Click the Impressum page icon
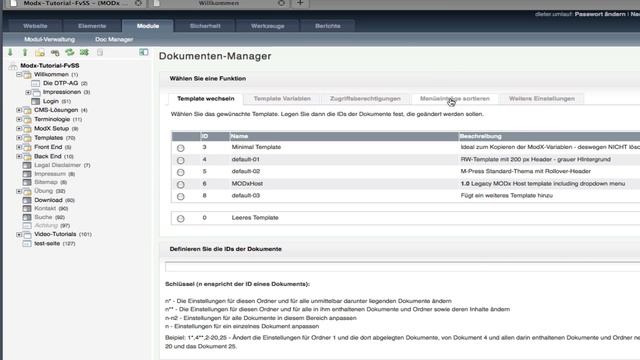Viewport: 640px width, 360px height. coord(27,174)
